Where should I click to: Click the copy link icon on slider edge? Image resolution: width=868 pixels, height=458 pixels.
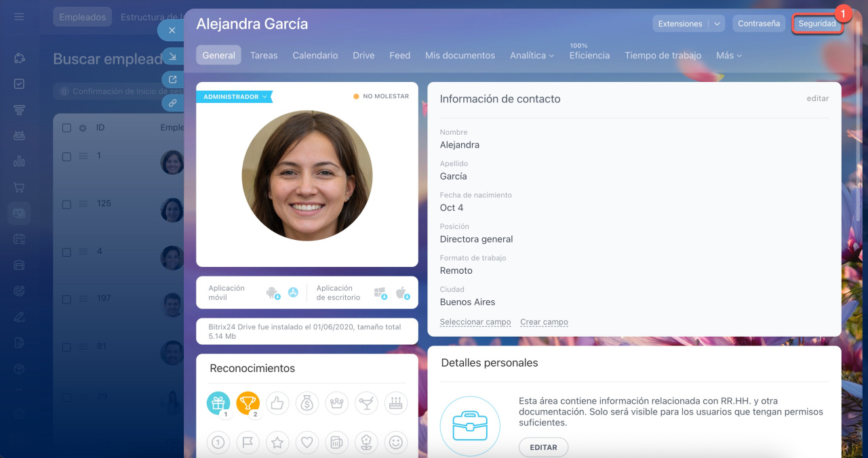click(172, 103)
